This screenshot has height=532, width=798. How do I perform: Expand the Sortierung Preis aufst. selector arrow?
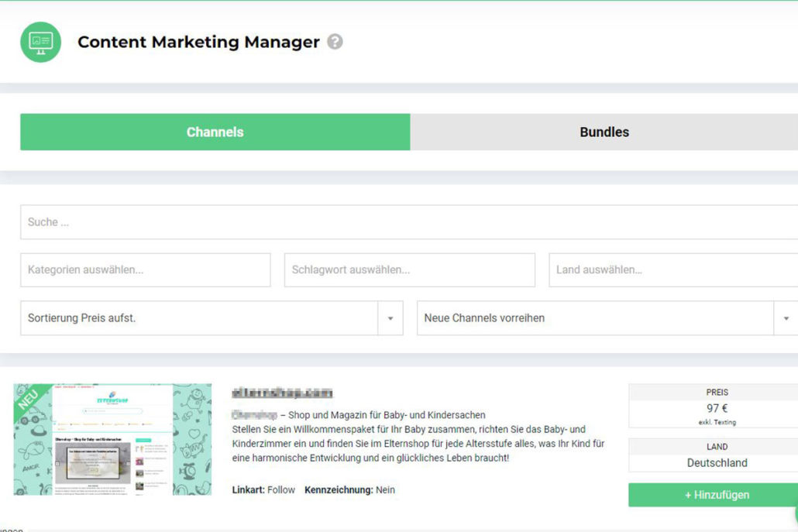point(391,318)
